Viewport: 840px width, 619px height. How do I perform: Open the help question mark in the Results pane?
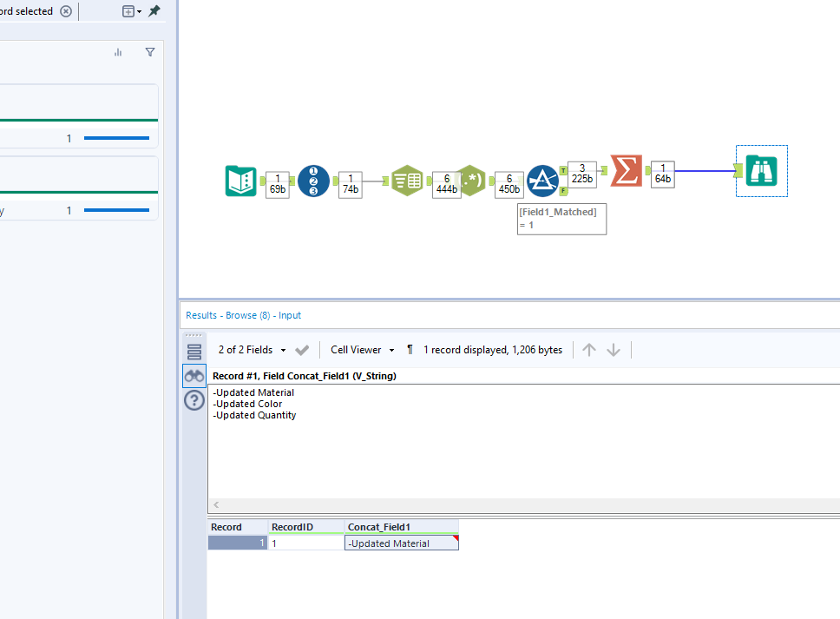194,400
